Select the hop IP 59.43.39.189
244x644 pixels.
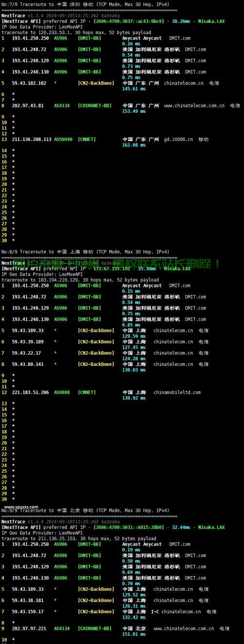[28, 342]
